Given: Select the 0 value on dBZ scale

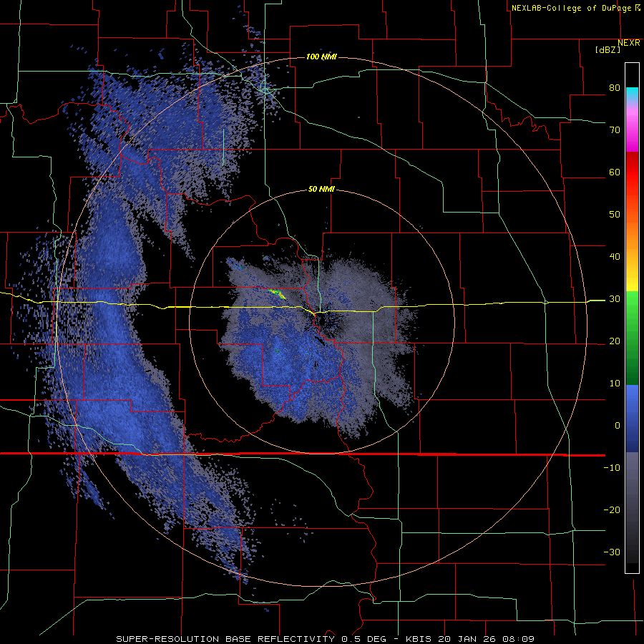Looking at the screenshot, I should pyautogui.click(x=618, y=426).
